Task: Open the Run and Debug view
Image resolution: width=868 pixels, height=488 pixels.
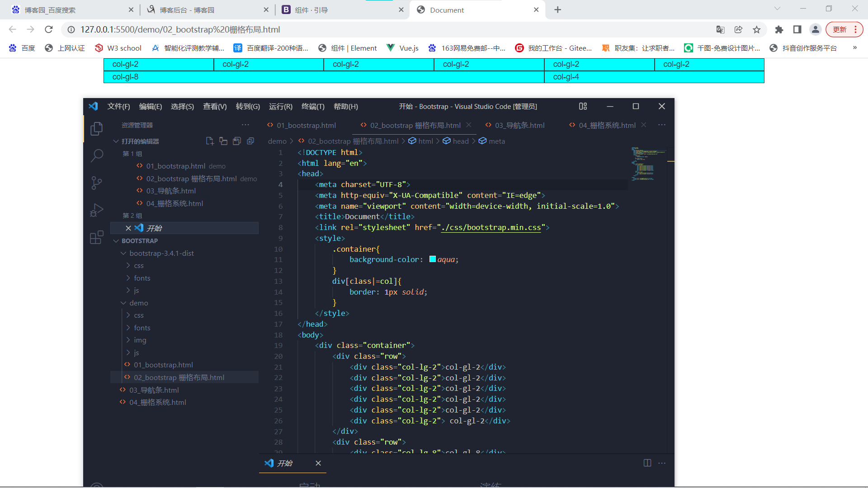Action: [x=96, y=210]
